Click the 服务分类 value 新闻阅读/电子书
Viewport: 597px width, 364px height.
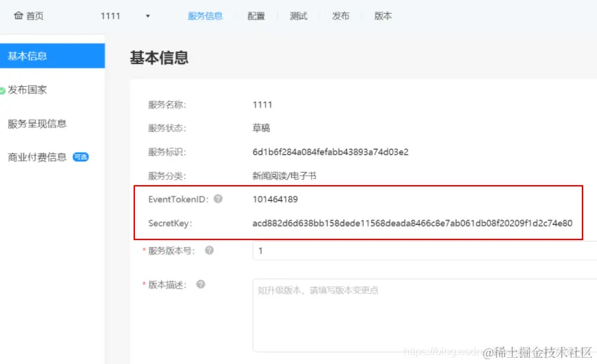point(284,175)
